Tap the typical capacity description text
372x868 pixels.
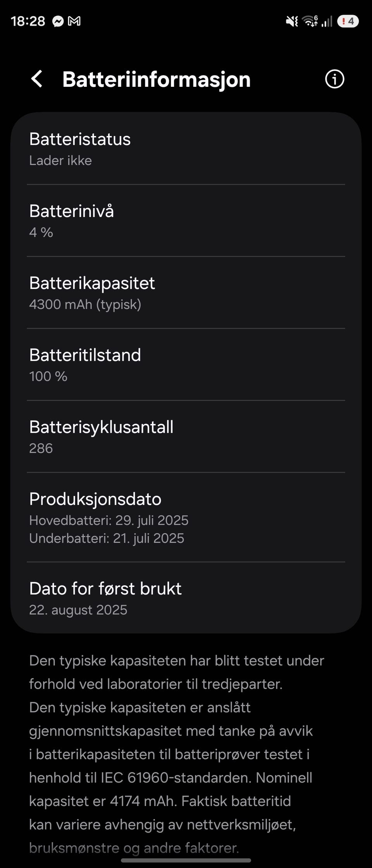point(176,754)
